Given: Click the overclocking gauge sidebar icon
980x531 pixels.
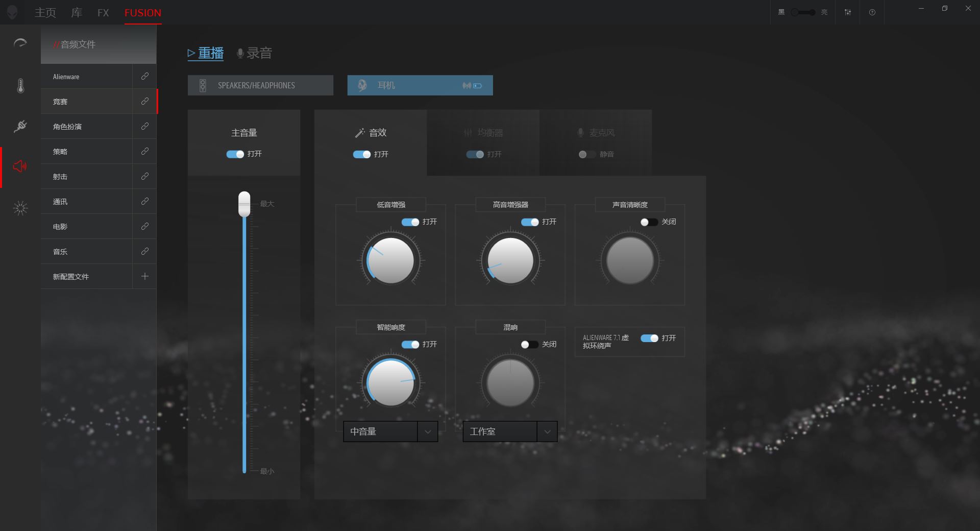Looking at the screenshot, I should point(20,43).
